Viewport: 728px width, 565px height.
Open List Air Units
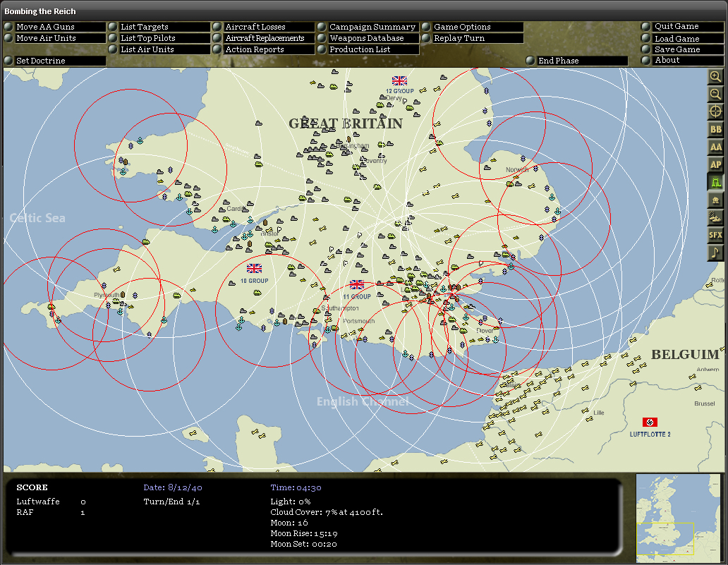click(x=159, y=49)
